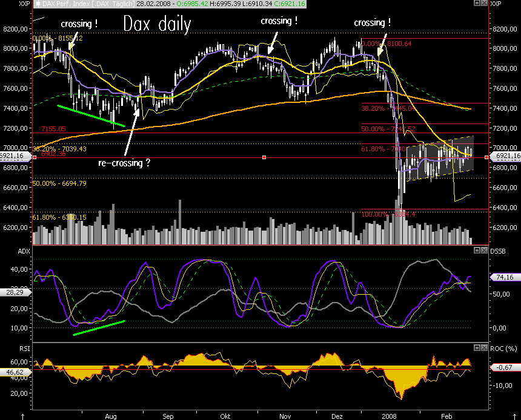521x420 pixels.
Task: Click the 28,29 ADX value marker
Action: coord(15,292)
